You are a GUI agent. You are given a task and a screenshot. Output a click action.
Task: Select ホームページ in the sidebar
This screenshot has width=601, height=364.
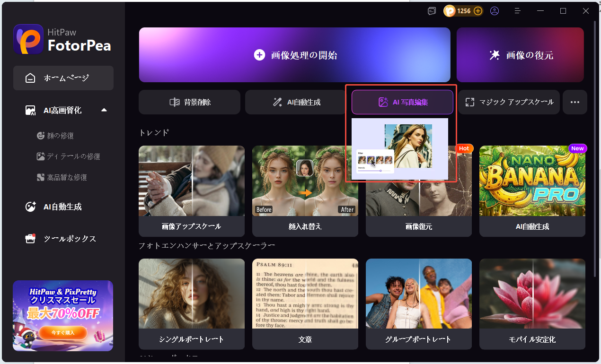pos(63,78)
